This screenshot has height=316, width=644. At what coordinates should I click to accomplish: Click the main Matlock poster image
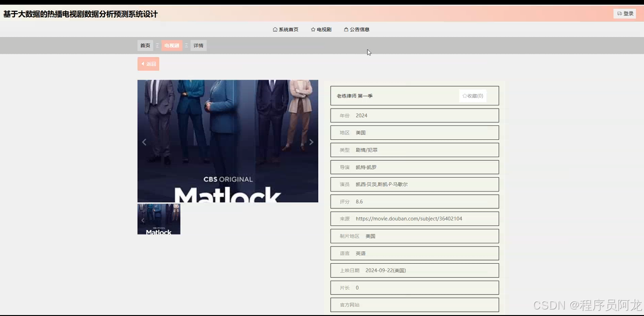tap(228, 141)
